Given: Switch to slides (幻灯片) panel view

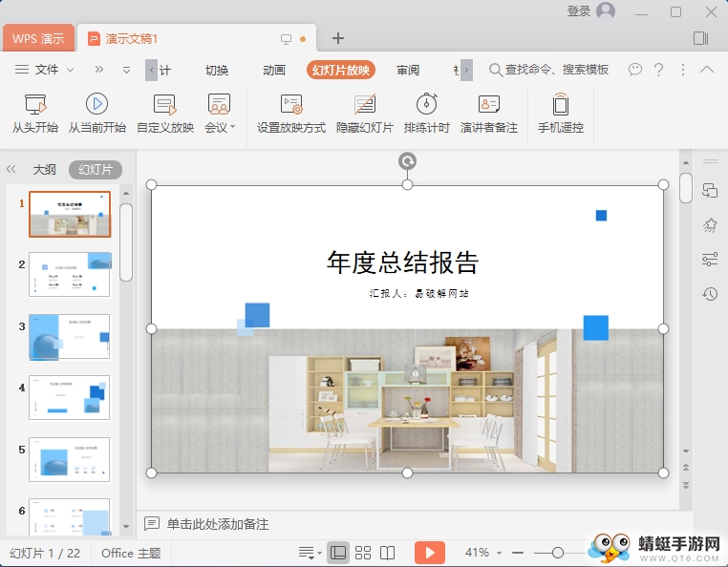Looking at the screenshot, I should (96, 169).
